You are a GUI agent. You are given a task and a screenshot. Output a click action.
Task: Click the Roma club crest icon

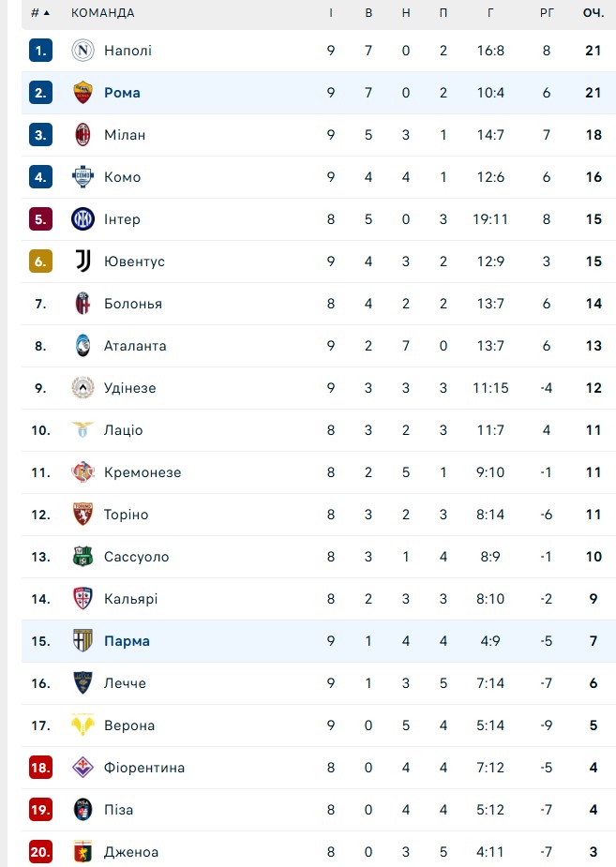83,93
